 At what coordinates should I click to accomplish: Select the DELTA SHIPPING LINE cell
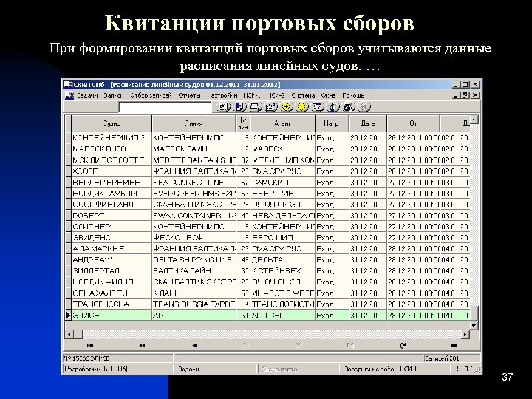pyautogui.click(x=194, y=260)
